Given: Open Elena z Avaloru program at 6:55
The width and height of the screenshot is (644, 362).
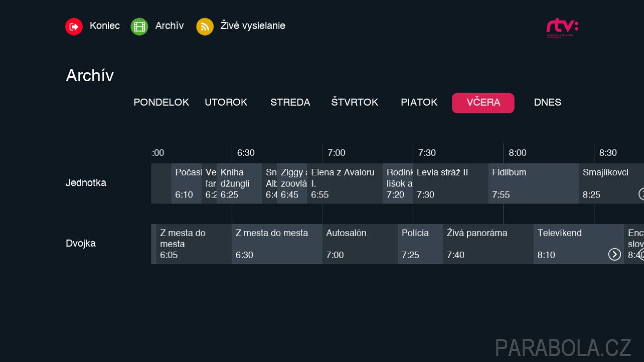Looking at the screenshot, I should [x=345, y=183].
